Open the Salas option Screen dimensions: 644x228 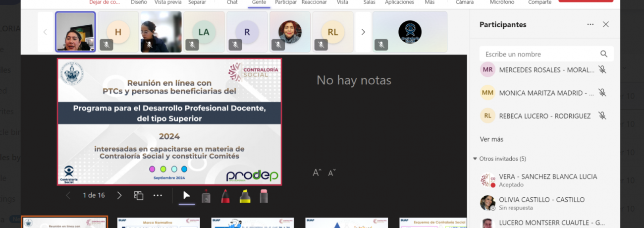[369, 2]
